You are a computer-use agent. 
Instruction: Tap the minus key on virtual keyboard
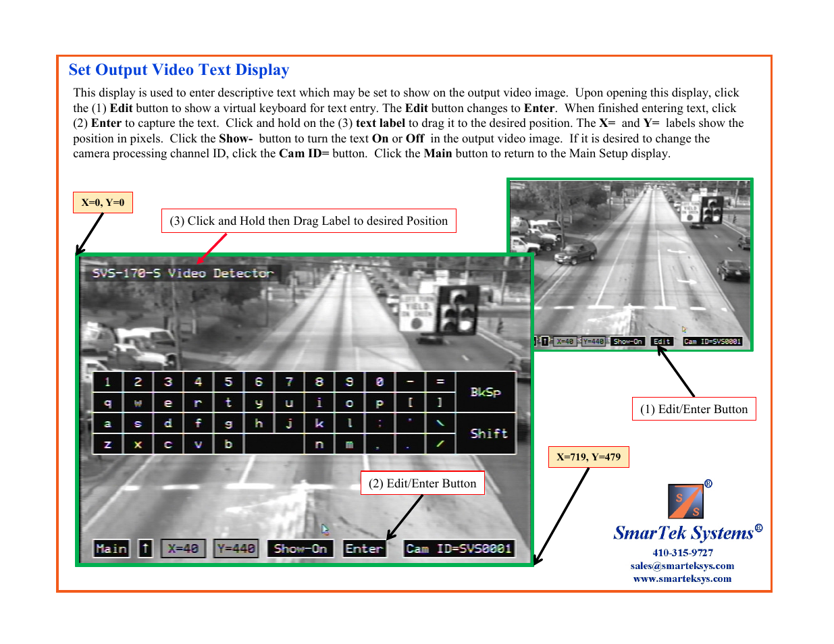(410, 382)
